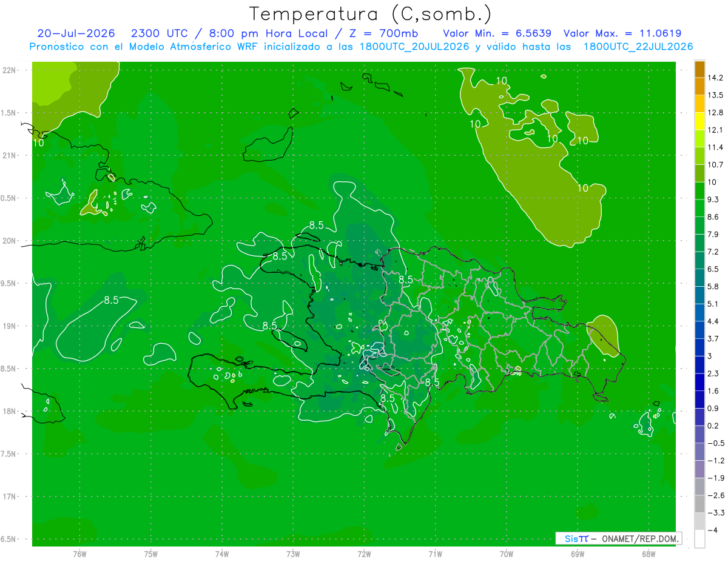Click "9.3" on the color scale
This screenshot has width=728, height=562.
[x=713, y=199]
